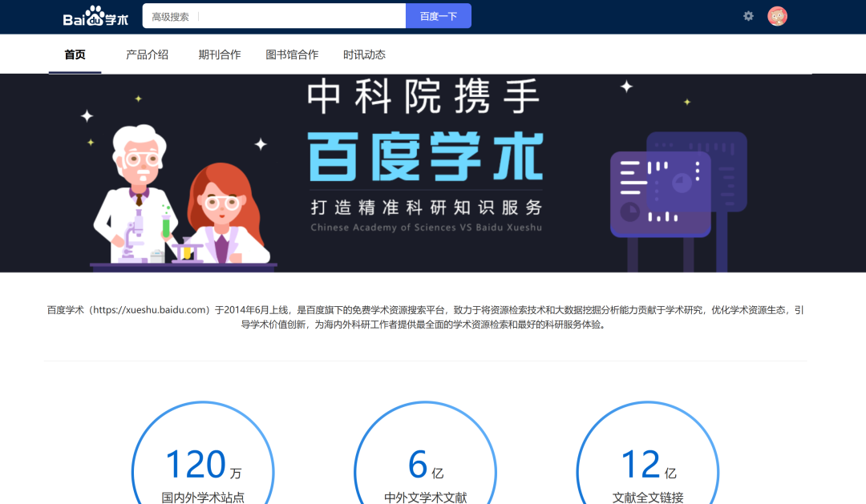Click the 12亿 statistic circle
The height and width of the screenshot is (504, 866).
[x=648, y=453]
